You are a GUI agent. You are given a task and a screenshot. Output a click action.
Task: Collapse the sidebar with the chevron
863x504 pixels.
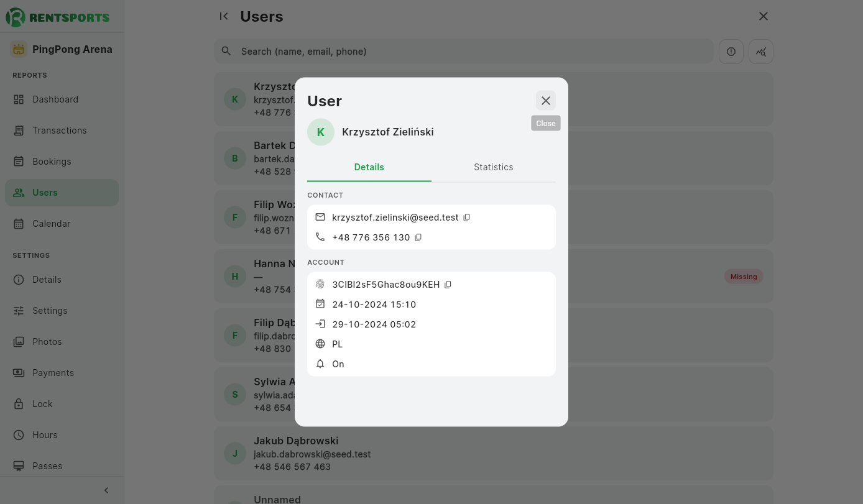click(106, 490)
